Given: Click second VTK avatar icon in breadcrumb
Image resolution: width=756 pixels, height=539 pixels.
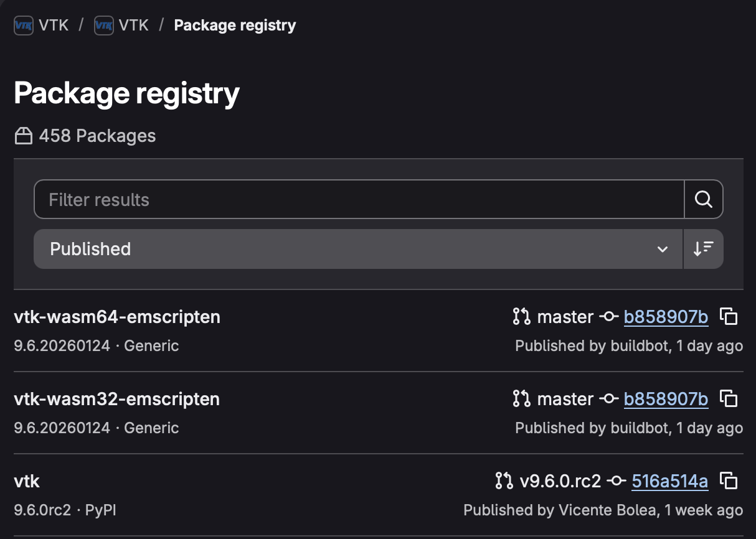Looking at the screenshot, I should pyautogui.click(x=103, y=26).
